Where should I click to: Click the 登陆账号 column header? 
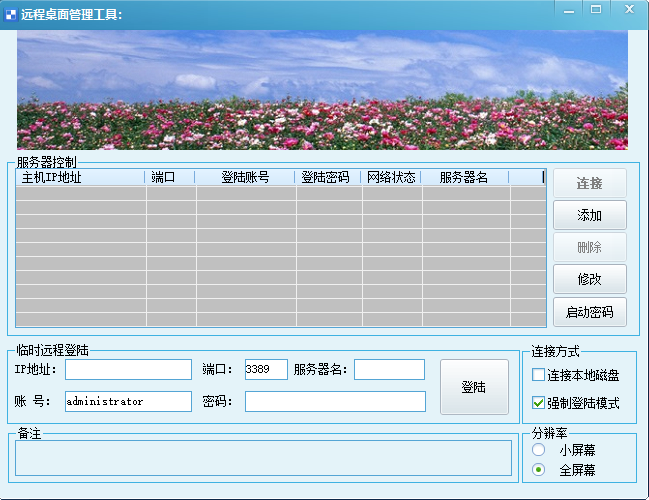[245, 178]
